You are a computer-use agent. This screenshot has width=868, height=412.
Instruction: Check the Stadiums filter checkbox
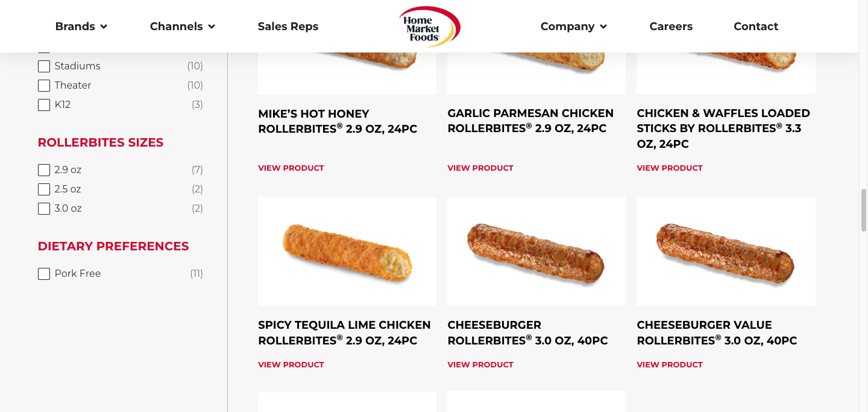point(44,66)
